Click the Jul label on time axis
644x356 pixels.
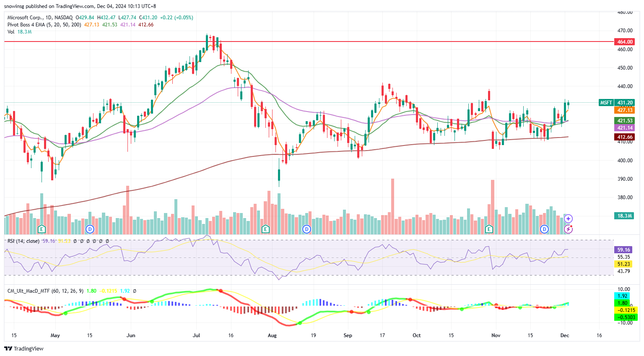coord(197,335)
